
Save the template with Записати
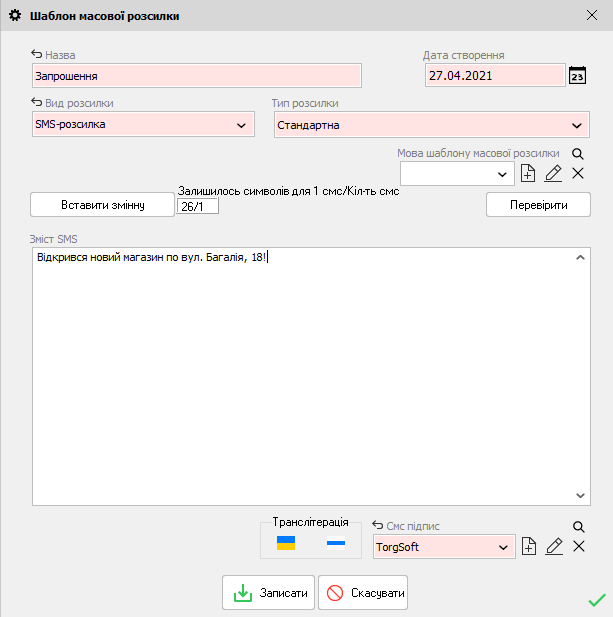click(x=269, y=593)
